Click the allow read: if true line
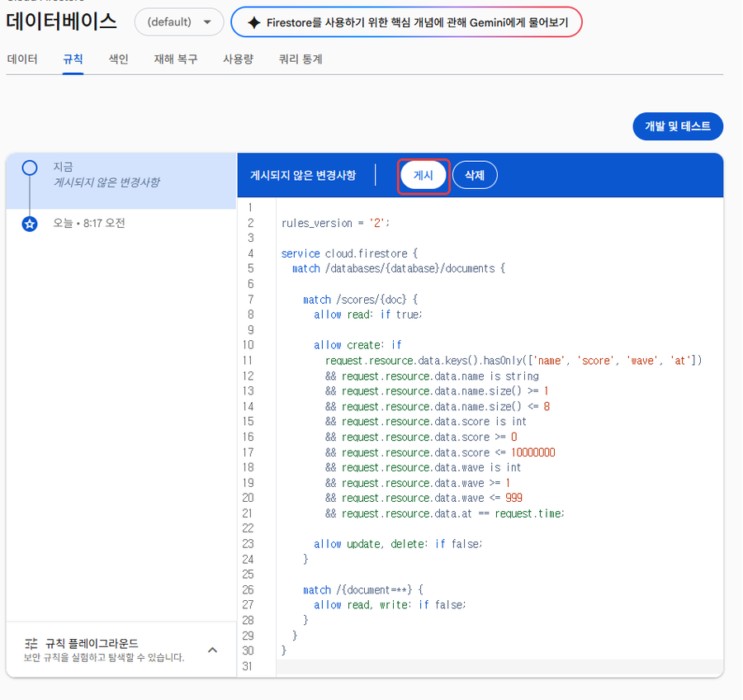 (x=367, y=315)
